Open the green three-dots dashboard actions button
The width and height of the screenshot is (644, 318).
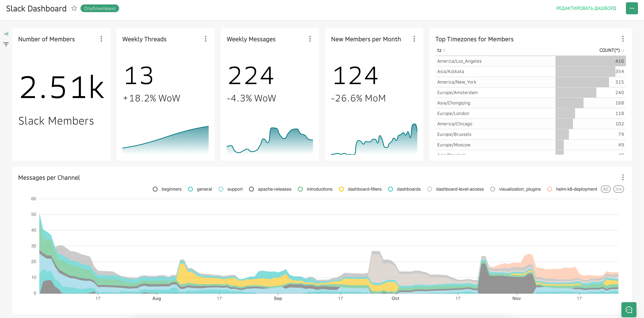(632, 8)
